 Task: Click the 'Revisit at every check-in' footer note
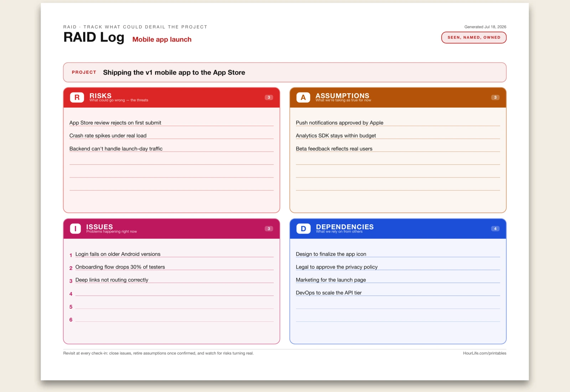[x=158, y=353]
